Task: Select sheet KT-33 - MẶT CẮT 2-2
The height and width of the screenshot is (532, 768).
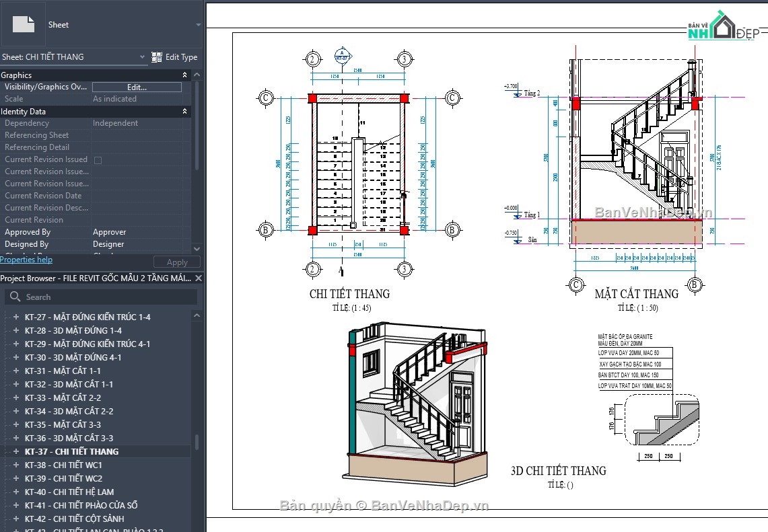Action: tap(63, 398)
